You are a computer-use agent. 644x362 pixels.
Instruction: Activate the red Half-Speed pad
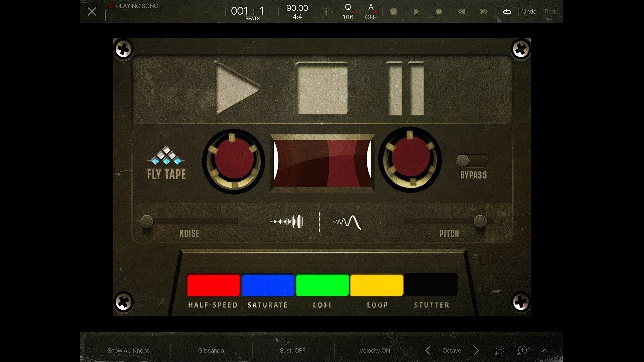pyautogui.click(x=213, y=285)
